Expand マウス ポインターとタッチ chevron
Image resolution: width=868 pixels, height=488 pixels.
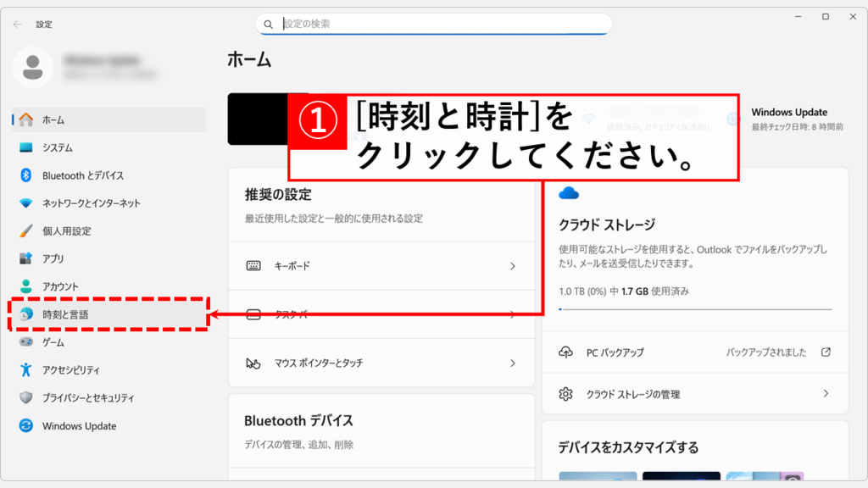tap(512, 363)
